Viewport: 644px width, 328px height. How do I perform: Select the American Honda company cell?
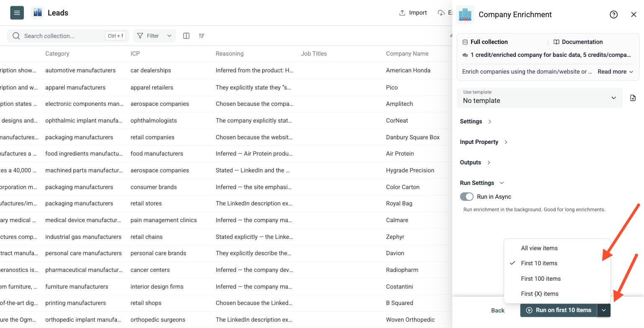408,70
